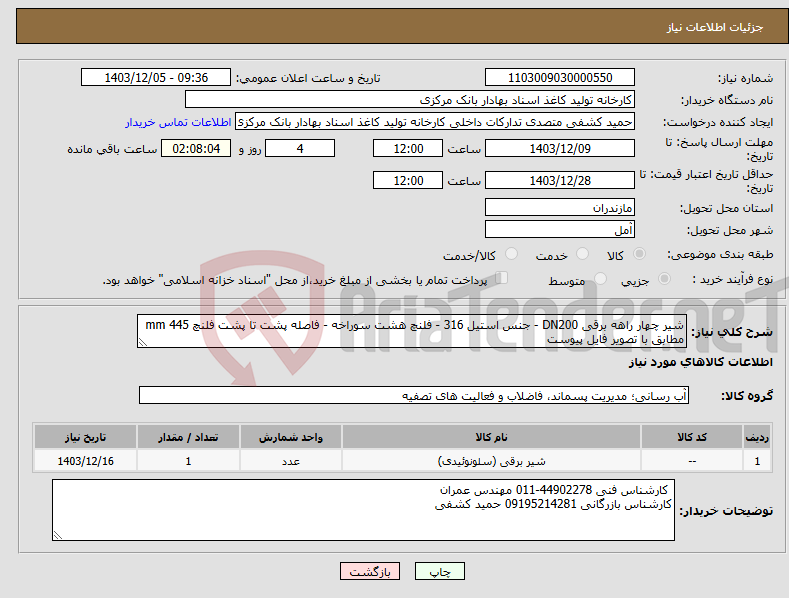Viewport: 789px width, 598px height.
Task: Click the buyer organization name field
Action: (x=410, y=100)
